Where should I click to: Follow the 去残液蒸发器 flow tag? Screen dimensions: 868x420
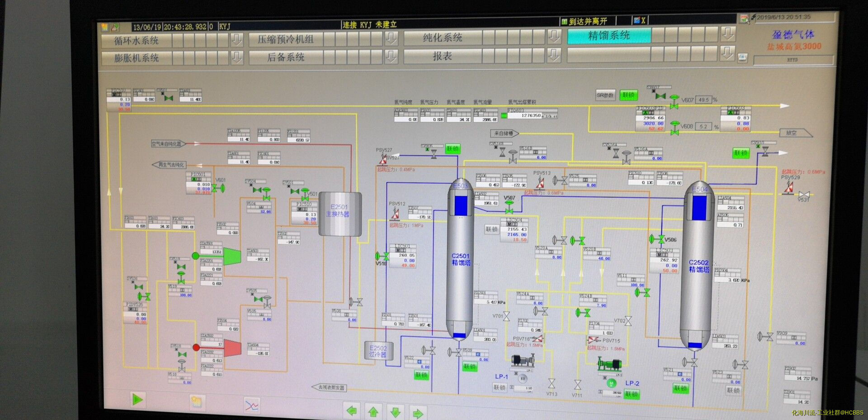[x=330, y=388]
